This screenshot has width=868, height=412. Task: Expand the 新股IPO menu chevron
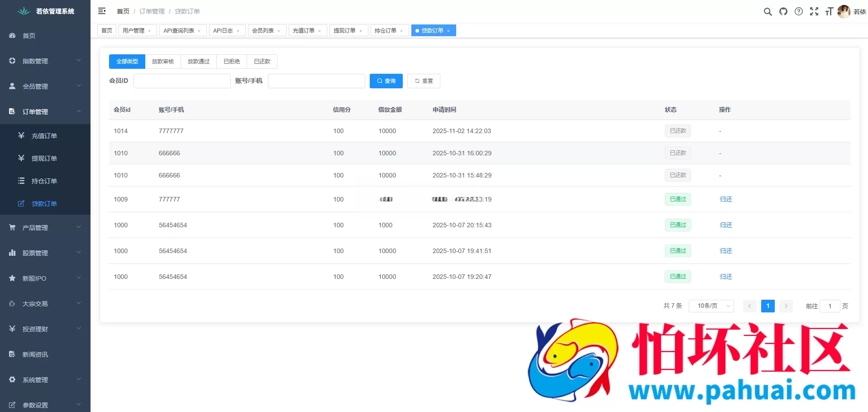tap(79, 278)
